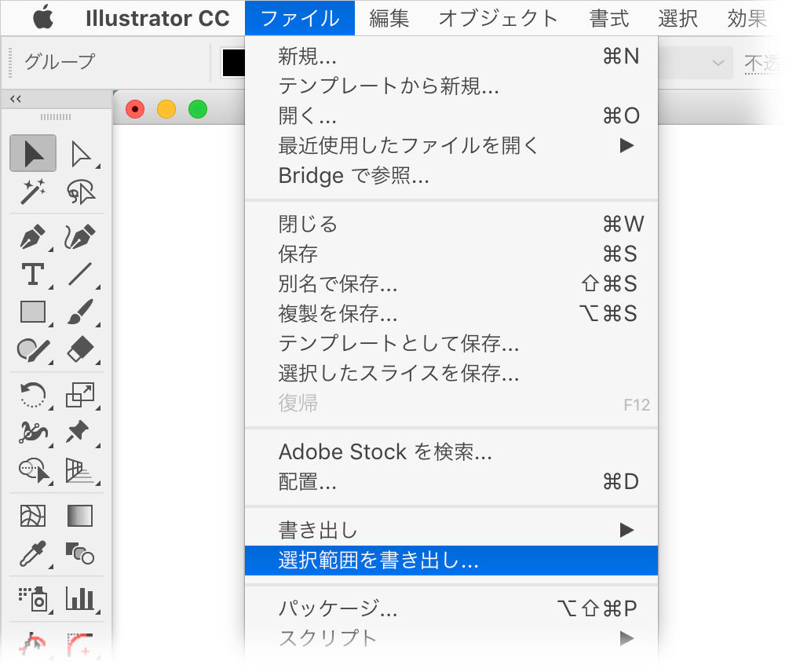Choose 新規... from the File menu
Viewport: 789px width, 672px height.
[x=451, y=57]
